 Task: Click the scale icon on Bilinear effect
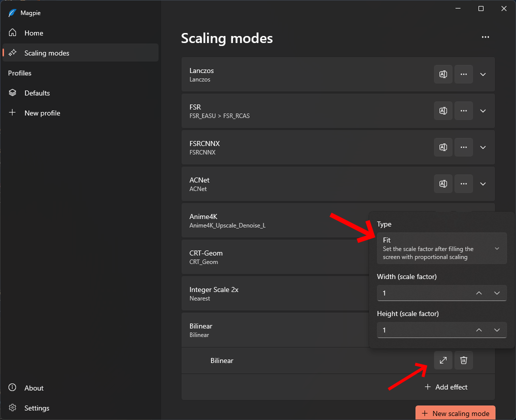(x=443, y=360)
